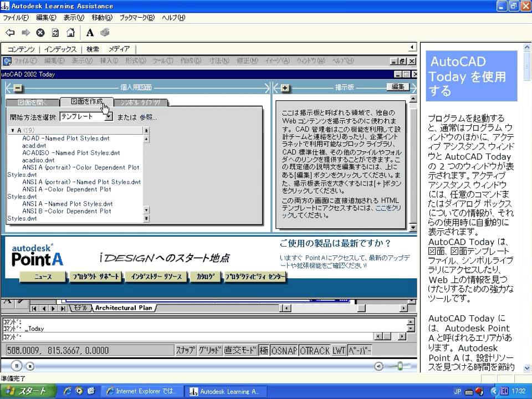
Task: Open the 編集(E) menu
Action: click(46, 18)
